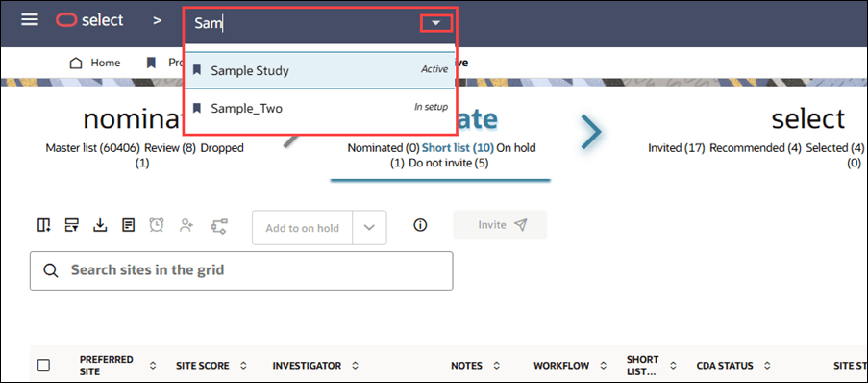
Task: Click the workflow diagram icon
Action: (220, 225)
